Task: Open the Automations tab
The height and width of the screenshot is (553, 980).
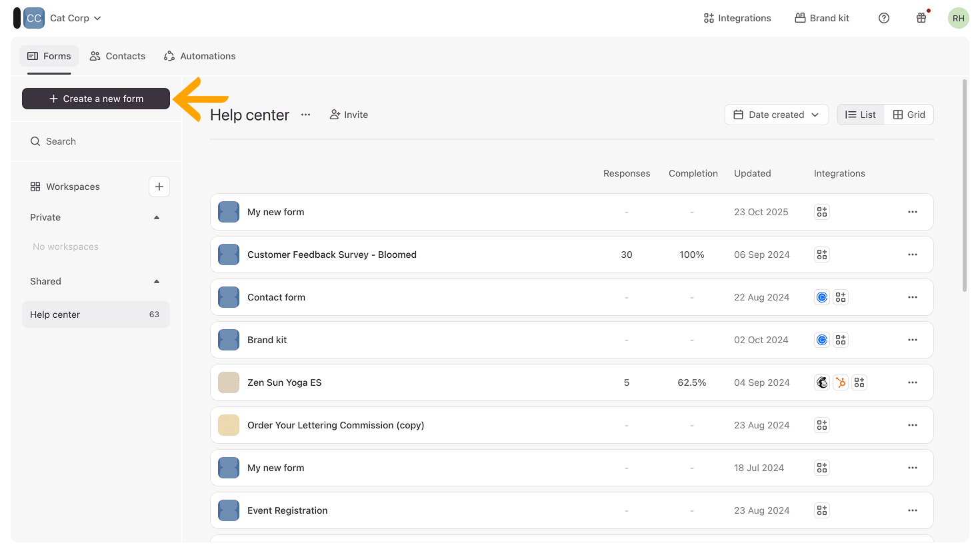Action: [200, 56]
